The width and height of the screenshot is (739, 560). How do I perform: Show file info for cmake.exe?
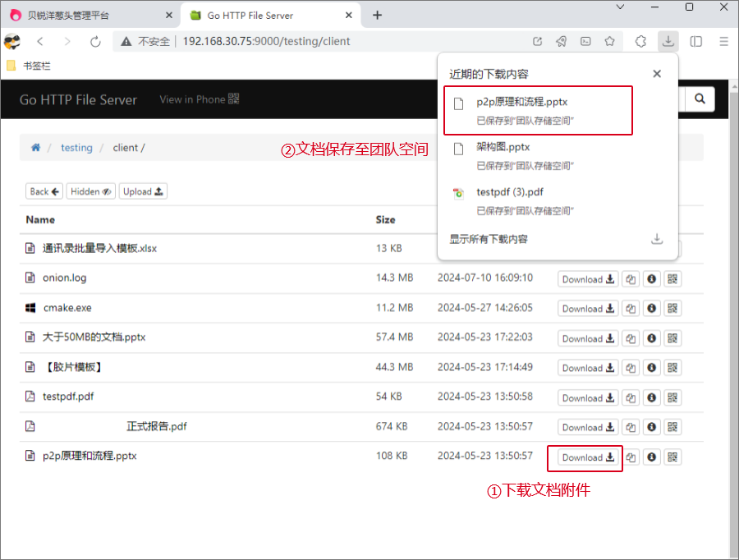click(651, 308)
